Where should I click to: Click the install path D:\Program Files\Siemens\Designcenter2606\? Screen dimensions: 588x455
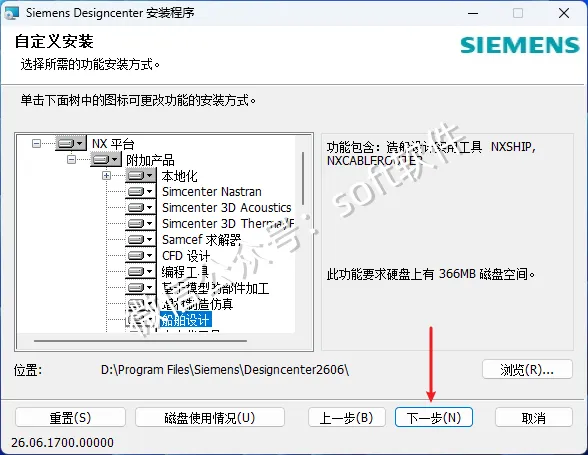click(225, 370)
